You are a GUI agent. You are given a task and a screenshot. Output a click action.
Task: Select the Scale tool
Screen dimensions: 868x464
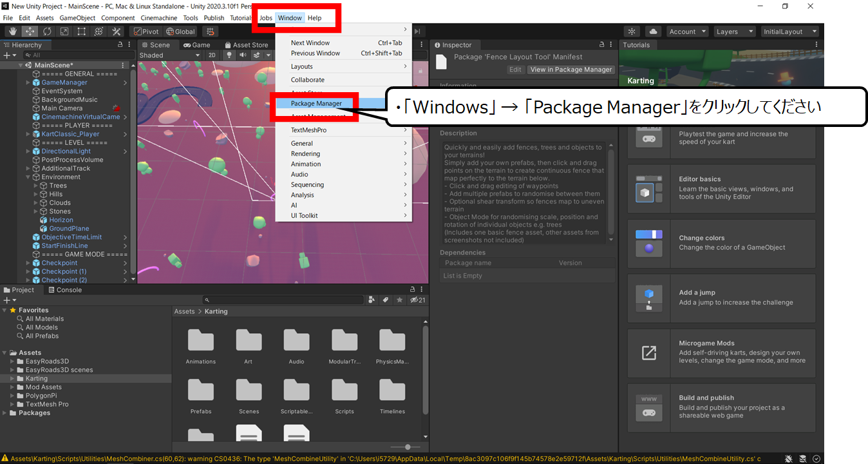tap(64, 31)
